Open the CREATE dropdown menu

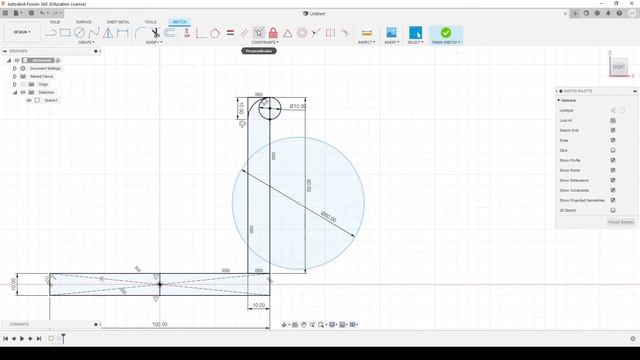coord(86,42)
